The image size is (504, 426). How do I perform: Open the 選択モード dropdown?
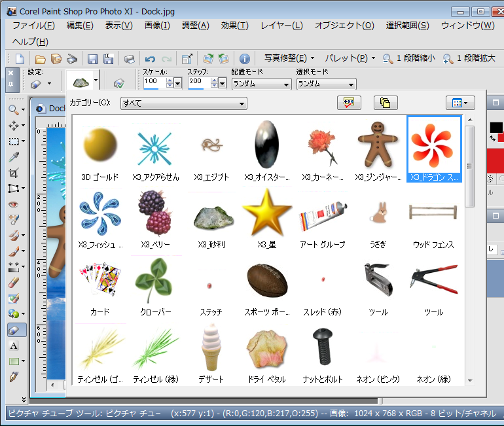326,84
